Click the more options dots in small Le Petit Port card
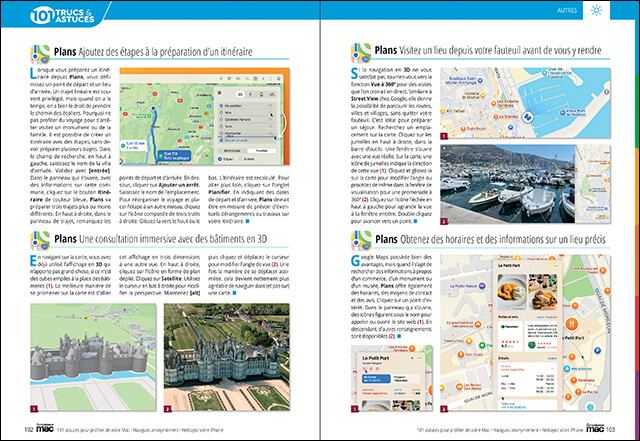 point(419,358)
